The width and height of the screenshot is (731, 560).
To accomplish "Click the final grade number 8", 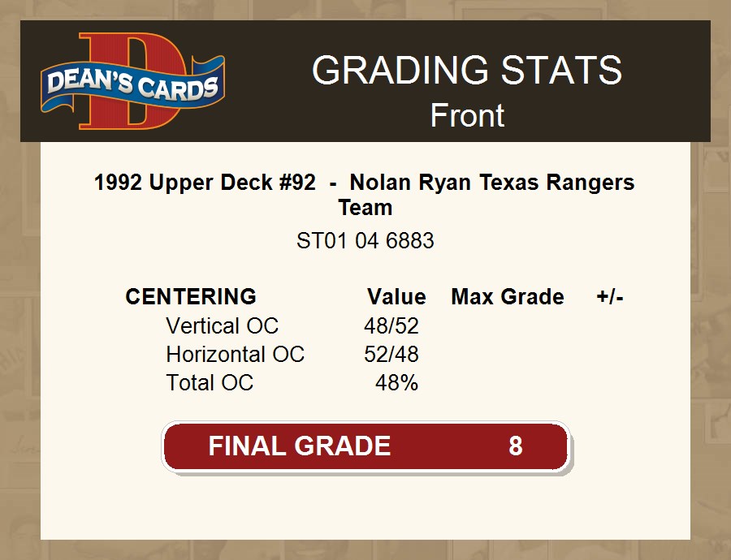I will (x=516, y=446).
